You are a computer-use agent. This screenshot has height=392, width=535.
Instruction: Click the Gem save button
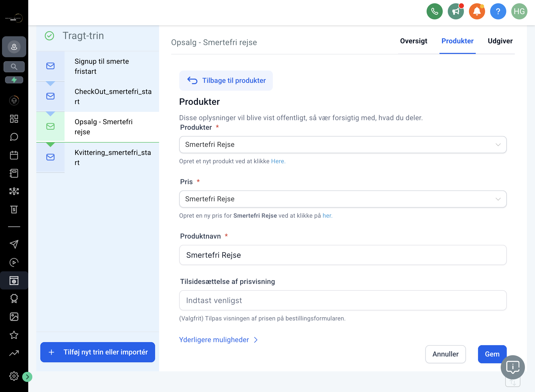(492, 354)
